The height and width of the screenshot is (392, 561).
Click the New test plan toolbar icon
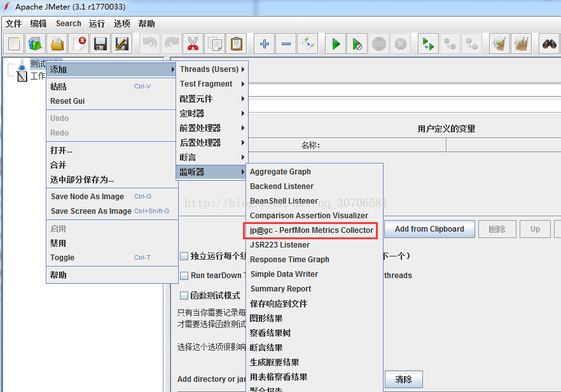pos(14,44)
